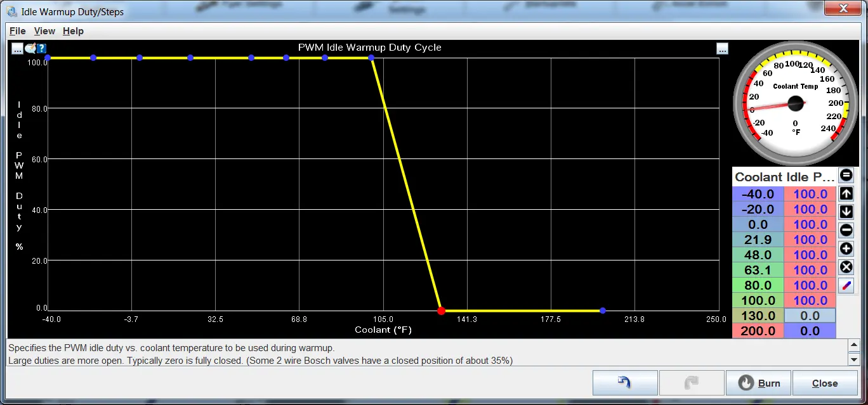This screenshot has width=868, height=405.
Task: Click the up arrow increase button
Action: click(846, 193)
